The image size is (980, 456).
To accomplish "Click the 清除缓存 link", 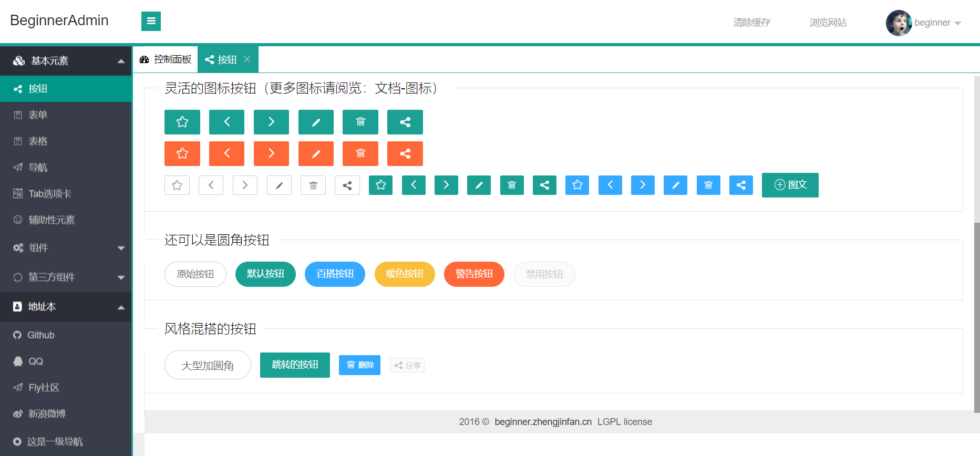I will click(x=751, y=23).
